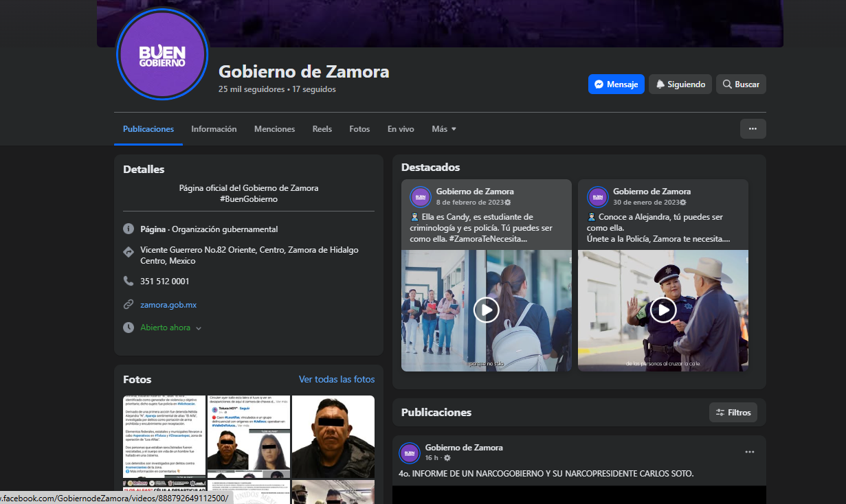Click the Conoce a Alejandra post caption
The height and width of the screenshot is (504, 846).
point(658,228)
